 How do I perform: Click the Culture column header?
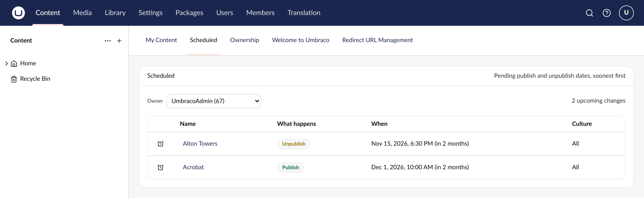point(582,124)
